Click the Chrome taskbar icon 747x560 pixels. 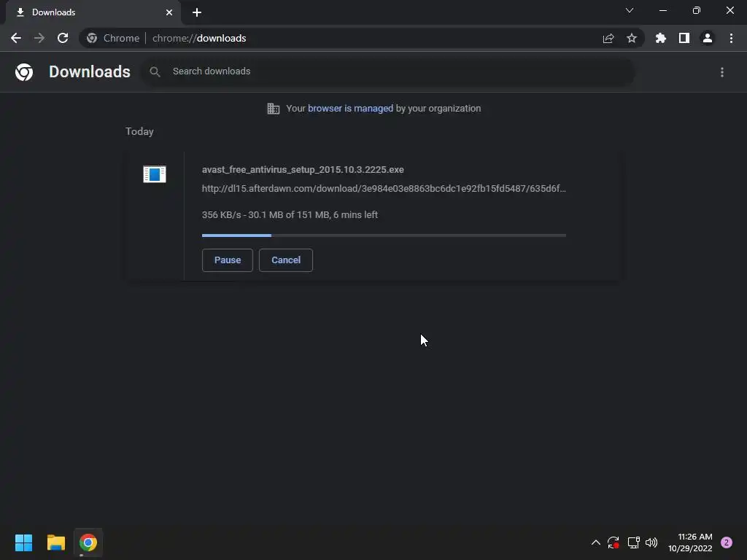88,542
